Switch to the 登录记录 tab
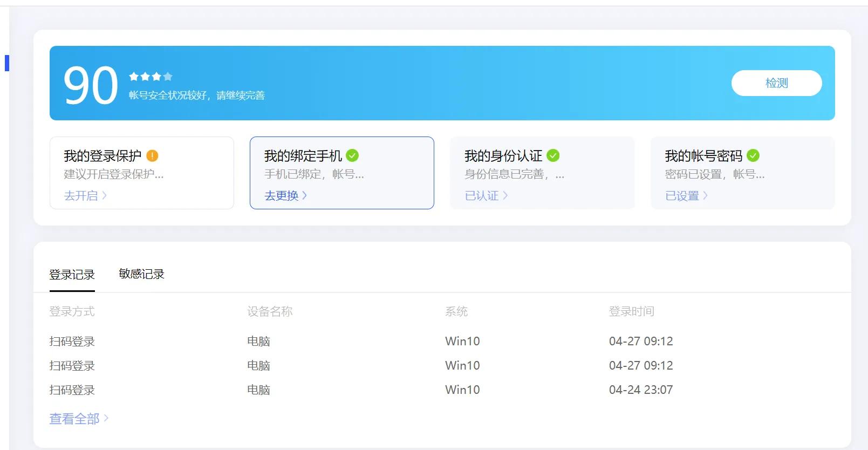This screenshot has width=868, height=450. pyautogui.click(x=72, y=274)
